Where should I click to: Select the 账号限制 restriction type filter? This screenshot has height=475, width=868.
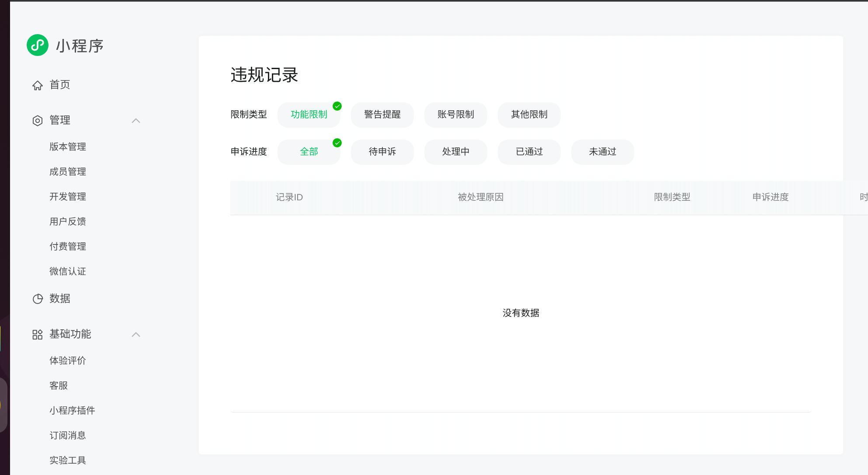455,115
